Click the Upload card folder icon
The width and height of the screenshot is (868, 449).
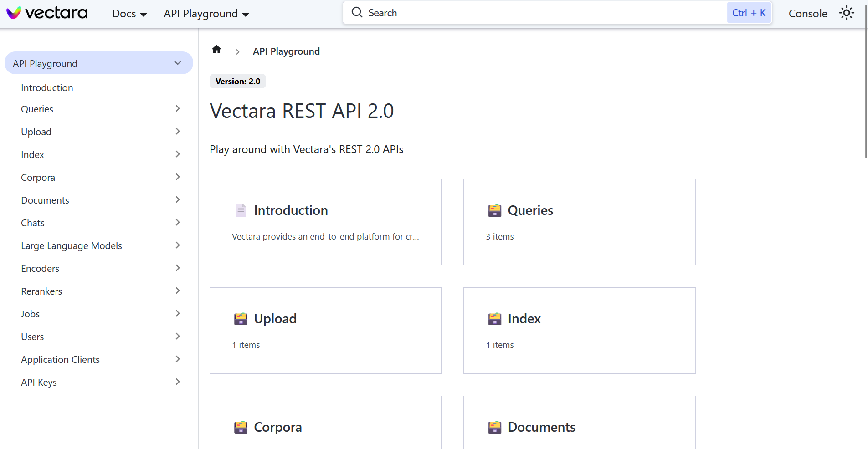(241, 319)
